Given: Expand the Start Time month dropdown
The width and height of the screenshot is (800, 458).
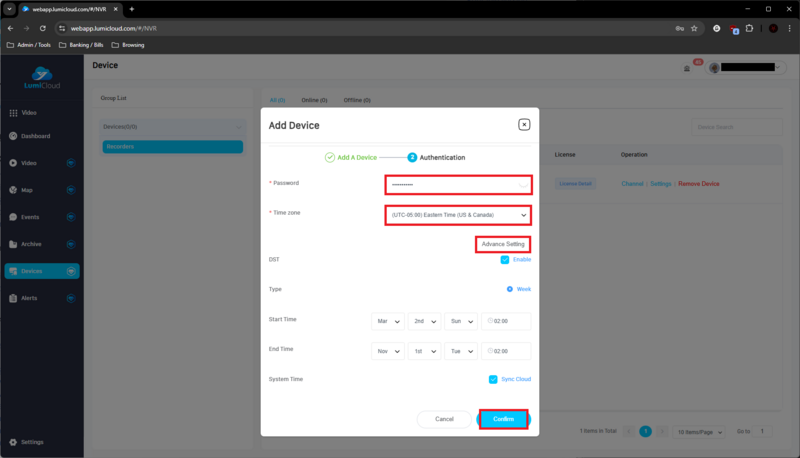Looking at the screenshot, I should point(388,322).
